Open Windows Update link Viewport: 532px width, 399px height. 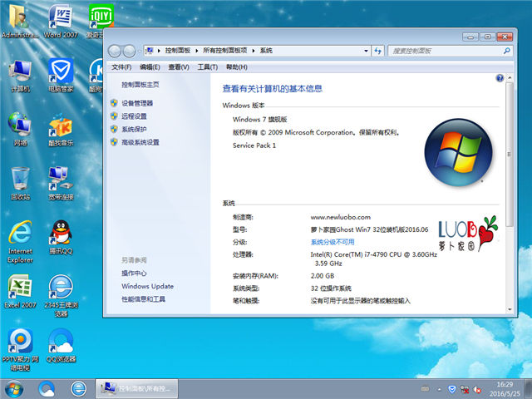[148, 286]
